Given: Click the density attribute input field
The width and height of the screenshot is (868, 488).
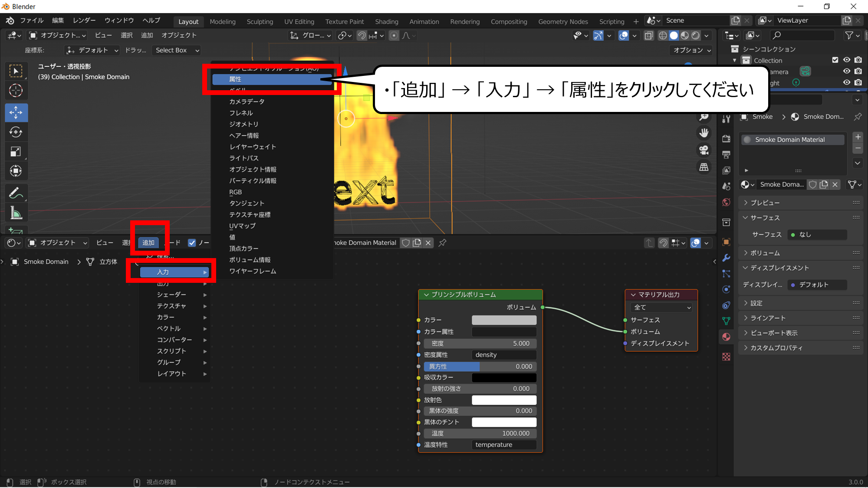Looking at the screenshot, I should (504, 355).
